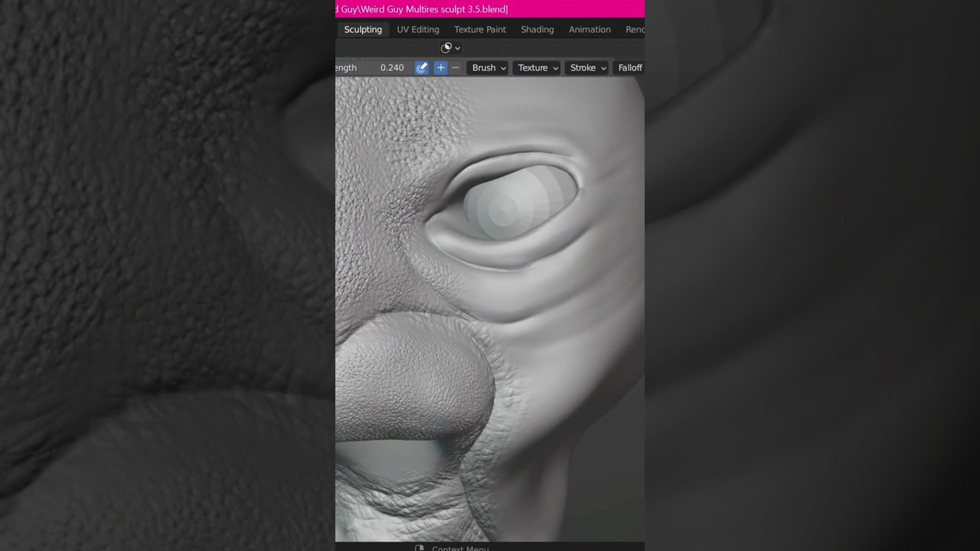
Task: Switch to the Sculpting workspace tab
Action: tap(362, 29)
